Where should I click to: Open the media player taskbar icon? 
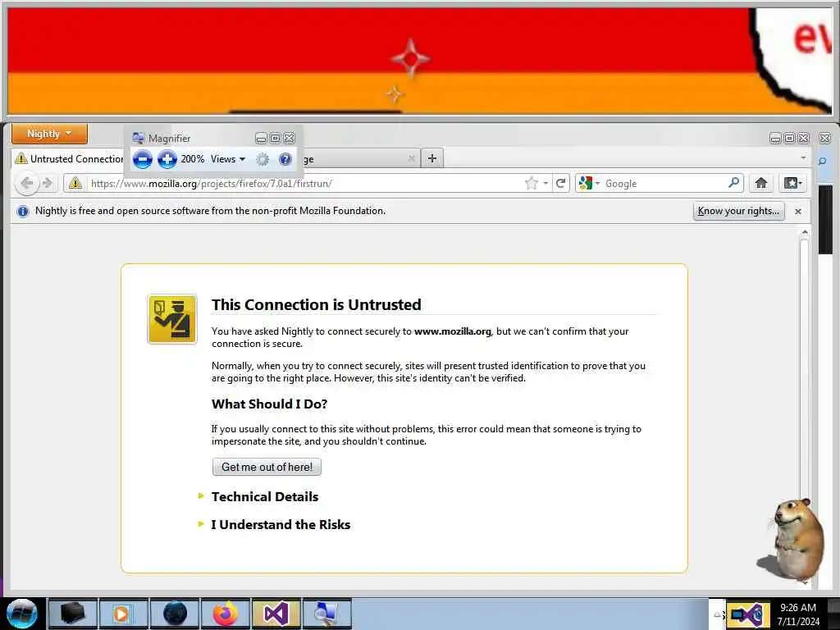(123, 614)
